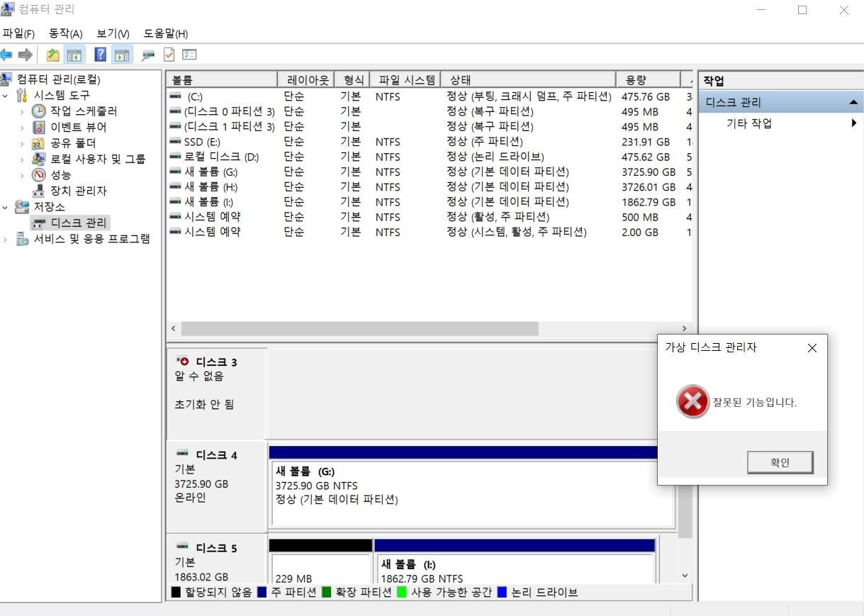
Task: Click the 시스템 도구 tools icon
Action: pos(23,95)
